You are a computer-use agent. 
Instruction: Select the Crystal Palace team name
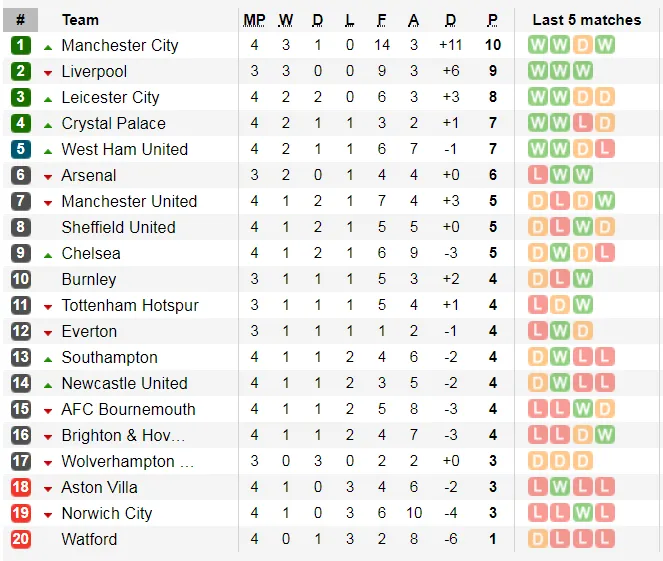113,123
